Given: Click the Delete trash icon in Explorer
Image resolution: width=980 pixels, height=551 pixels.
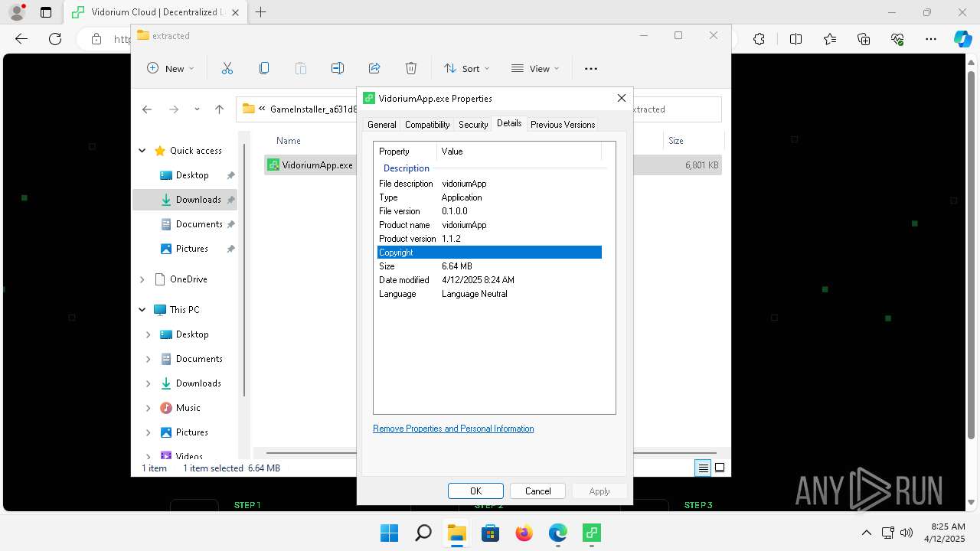Looking at the screenshot, I should click(411, 68).
